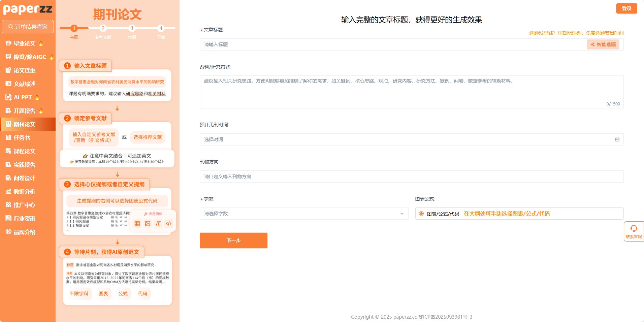Click the calendar icon in publication time field
The width and height of the screenshot is (644, 322).
(x=617, y=139)
